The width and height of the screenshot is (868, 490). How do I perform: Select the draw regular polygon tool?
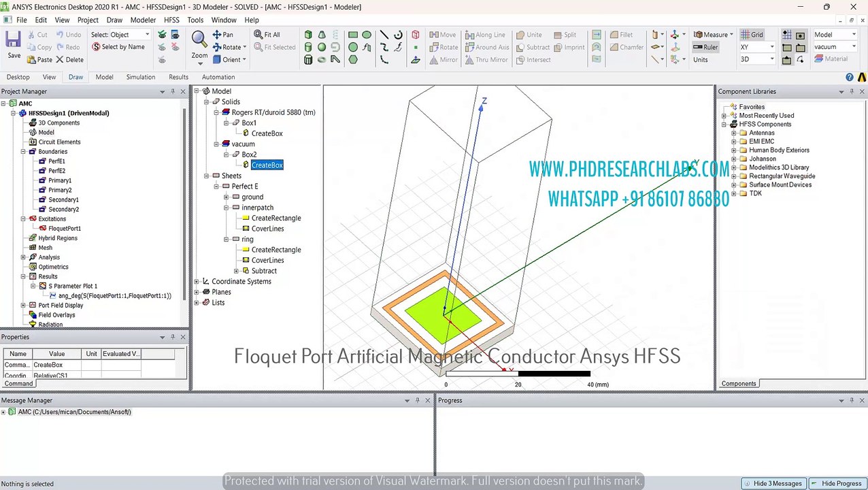[x=353, y=59]
